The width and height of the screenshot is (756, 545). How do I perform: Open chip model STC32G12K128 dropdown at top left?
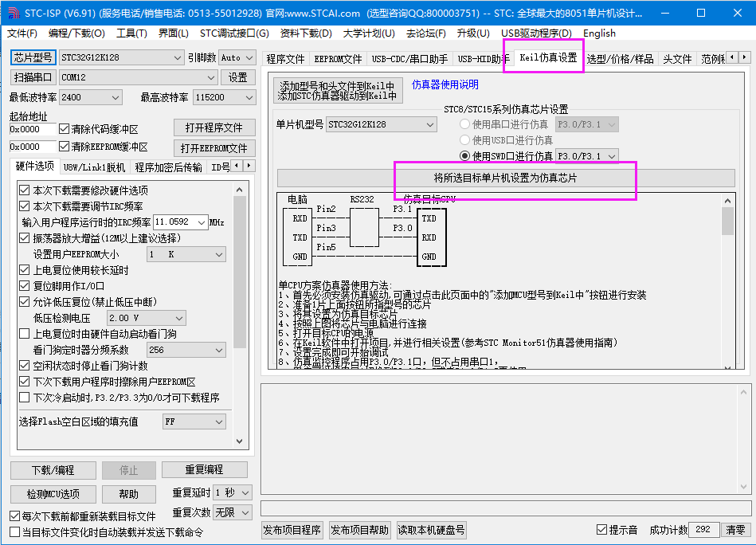pos(122,57)
